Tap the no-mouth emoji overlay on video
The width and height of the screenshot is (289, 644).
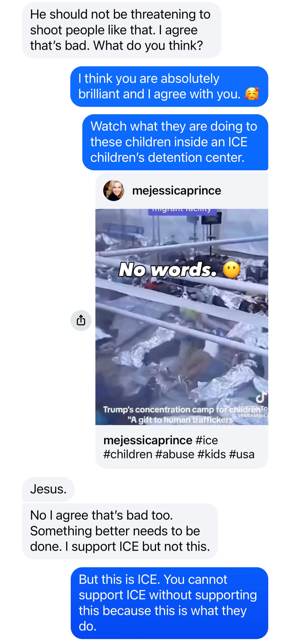point(231,270)
